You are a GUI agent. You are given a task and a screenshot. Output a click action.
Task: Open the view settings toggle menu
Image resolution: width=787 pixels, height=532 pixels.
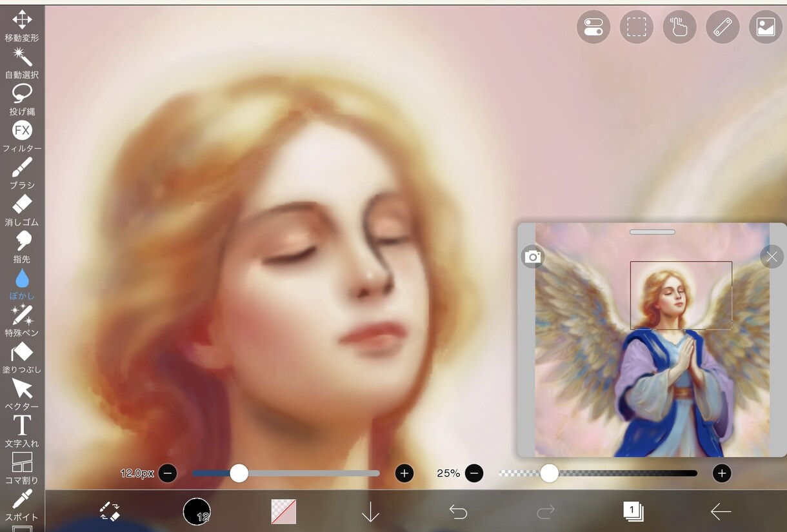tap(593, 27)
